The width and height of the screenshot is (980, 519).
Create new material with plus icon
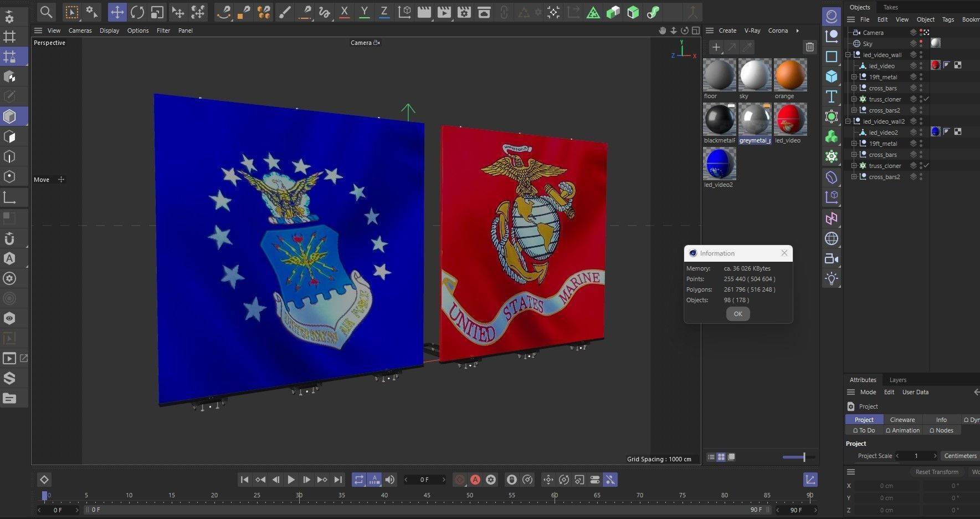point(716,47)
